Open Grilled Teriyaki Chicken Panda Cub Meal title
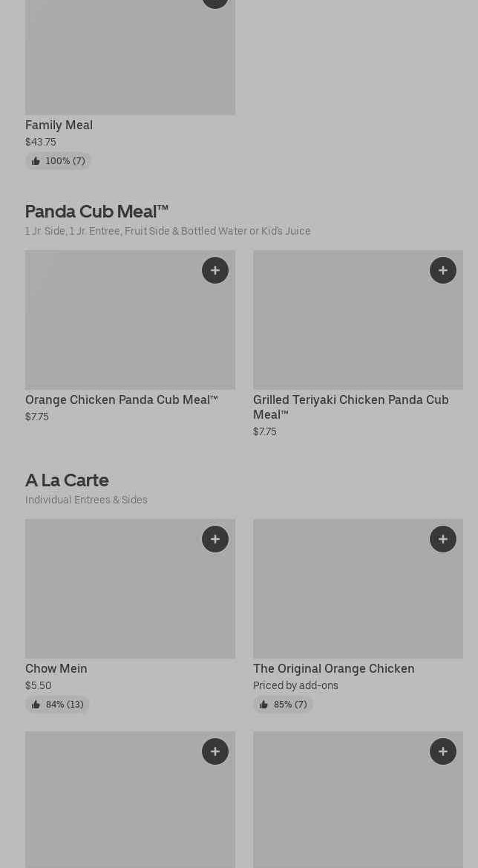This screenshot has width=478, height=868. click(x=350, y=407)
